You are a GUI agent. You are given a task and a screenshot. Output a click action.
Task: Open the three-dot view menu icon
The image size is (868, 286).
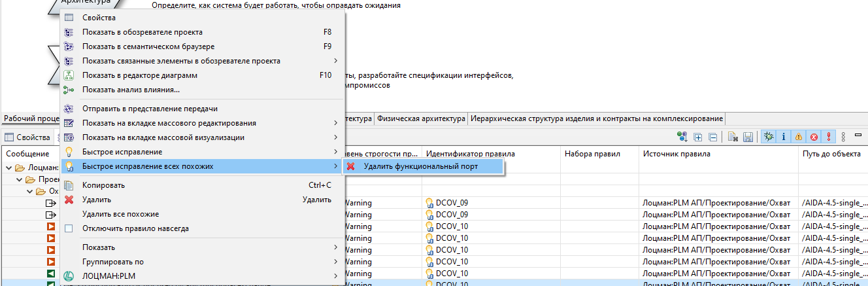[x=843, y=137]
